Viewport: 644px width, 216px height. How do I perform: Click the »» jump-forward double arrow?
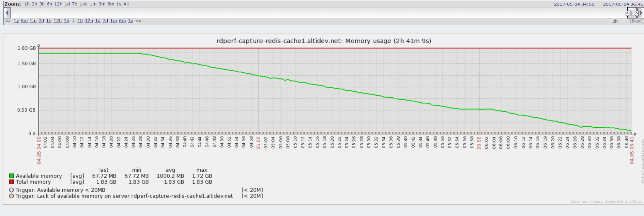point(139,21)
